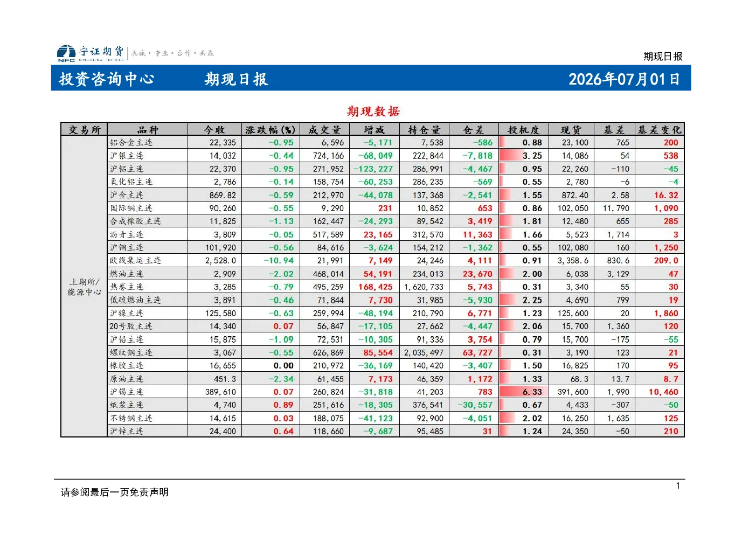Select the 热卷主连 row name

[x=127, y=287]
